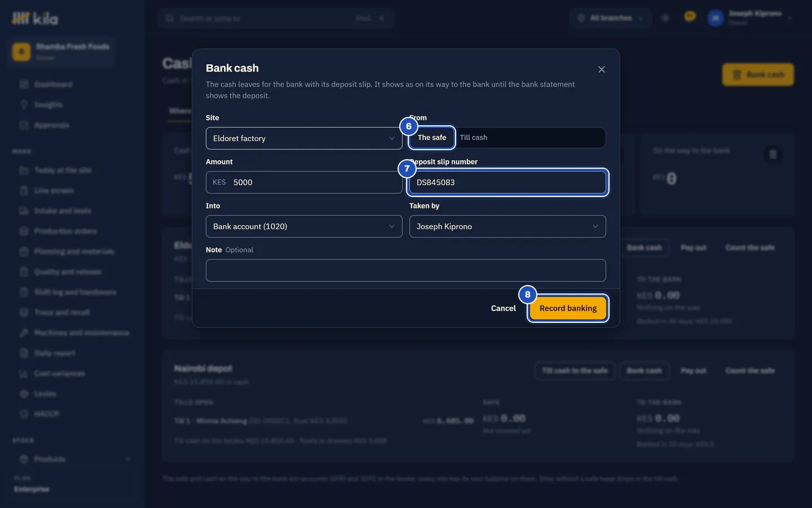Click the "Optional" hint beside Note

239,250
